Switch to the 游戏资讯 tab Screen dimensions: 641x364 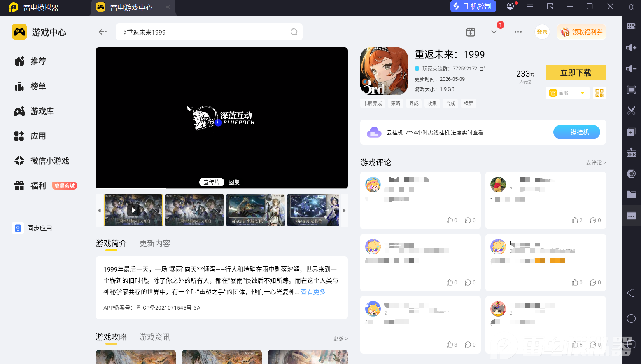coord(155,337)
